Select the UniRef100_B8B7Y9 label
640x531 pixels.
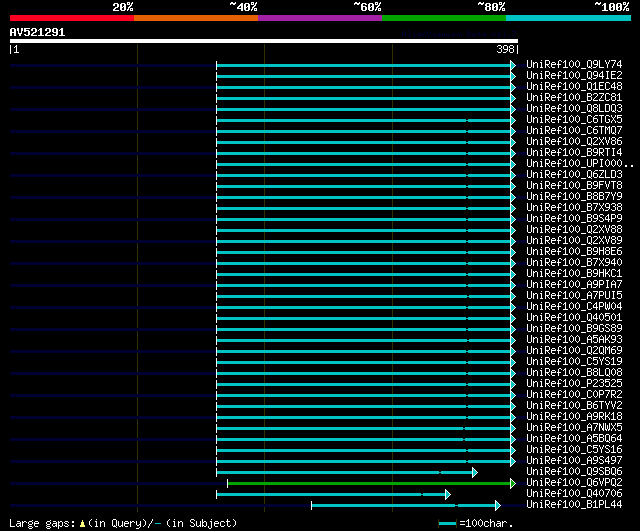pyautogui.click(x=574, y=197)
